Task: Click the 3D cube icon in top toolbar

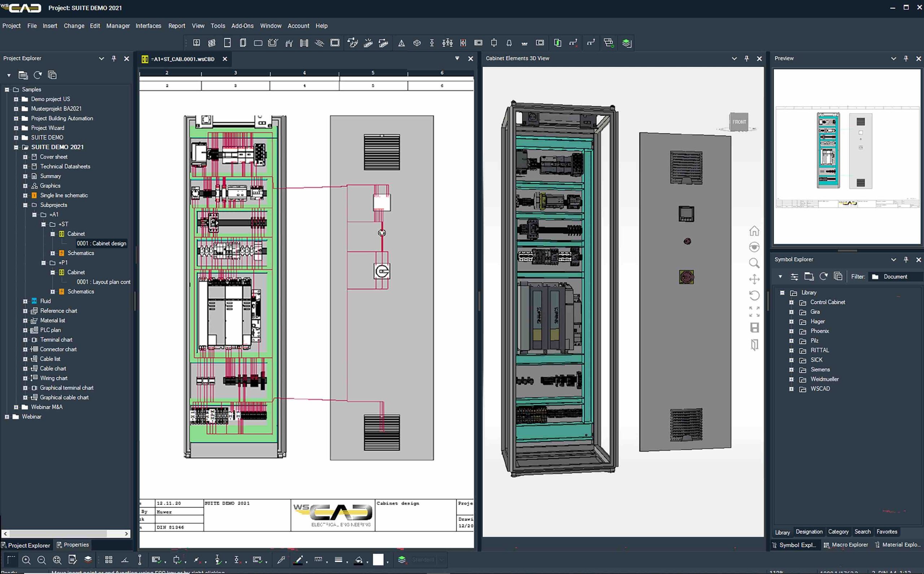Action: click(417, 43)
